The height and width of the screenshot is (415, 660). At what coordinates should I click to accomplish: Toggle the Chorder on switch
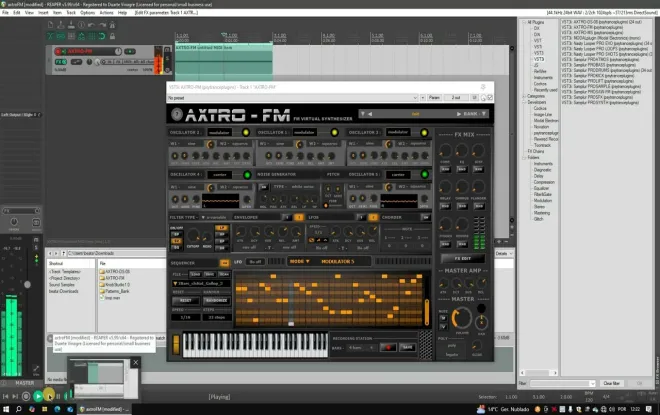[426, 218]
